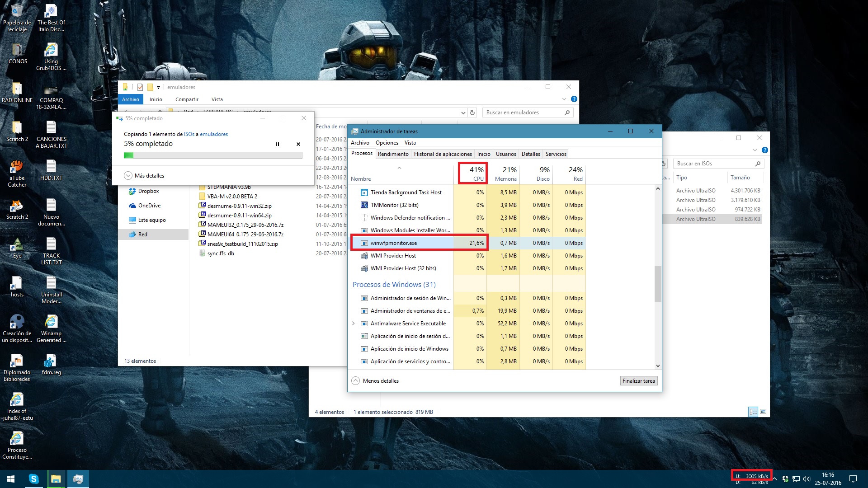The width and height of the screenshot is (868, 488).
Task: Cancel the copy with the X button
Action: (x=298, y=144)
